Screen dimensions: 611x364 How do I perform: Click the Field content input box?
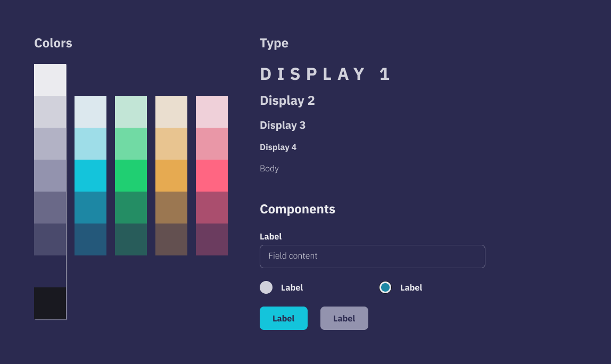[372, 257]
